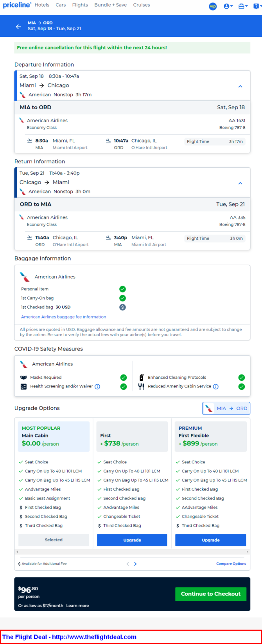Click info icon beside Health Screening and/or Waiver
This screenshot has height=644, width=262.
pyautogui.click(x=97, y=387)
